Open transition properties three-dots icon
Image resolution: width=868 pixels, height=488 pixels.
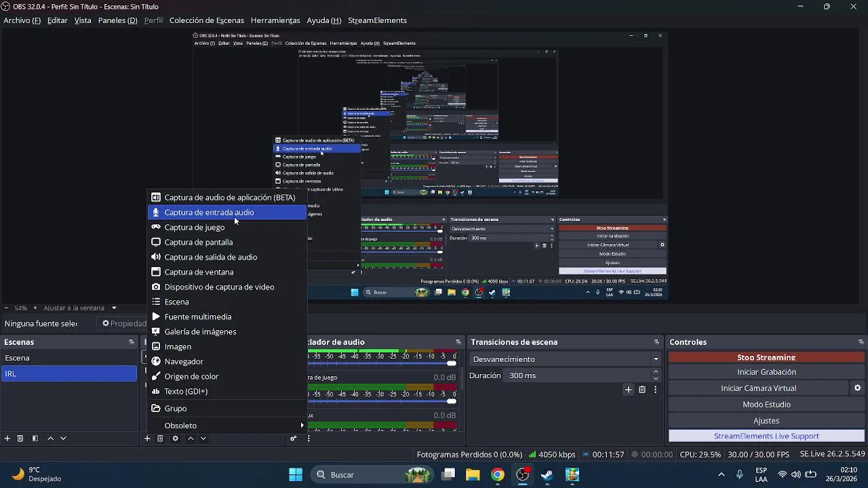tap(655, 390)
